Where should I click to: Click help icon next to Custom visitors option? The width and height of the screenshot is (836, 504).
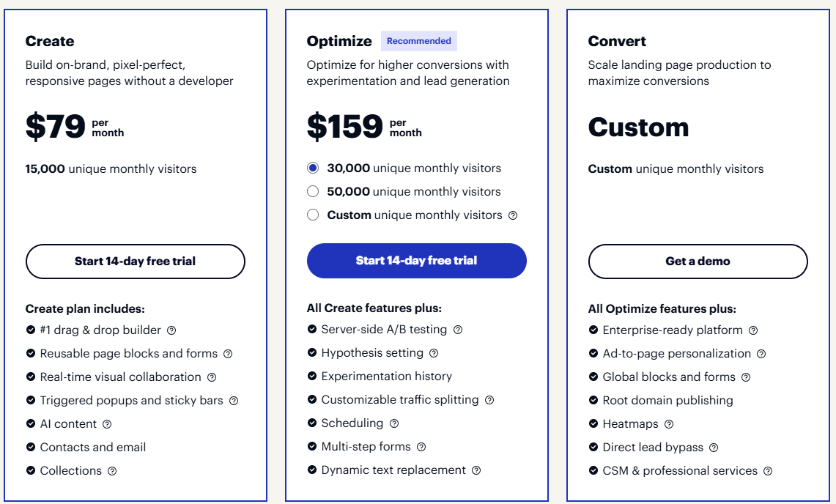(513, 215)
